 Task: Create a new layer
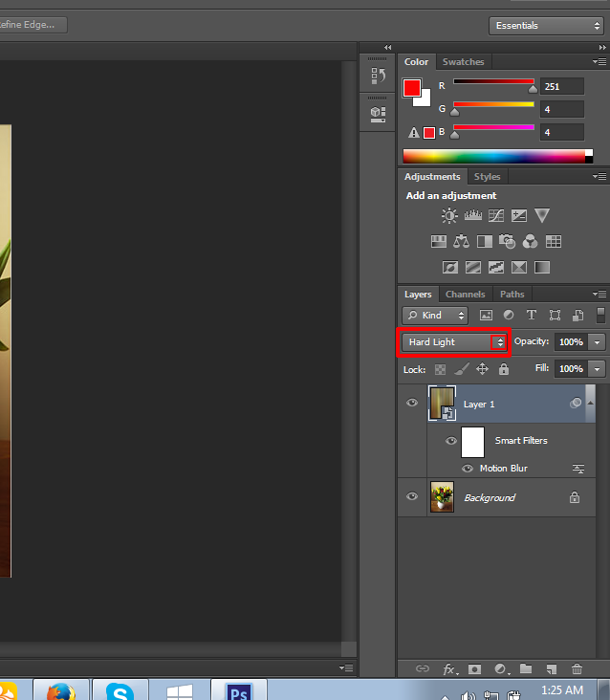[x=552, y=668]
